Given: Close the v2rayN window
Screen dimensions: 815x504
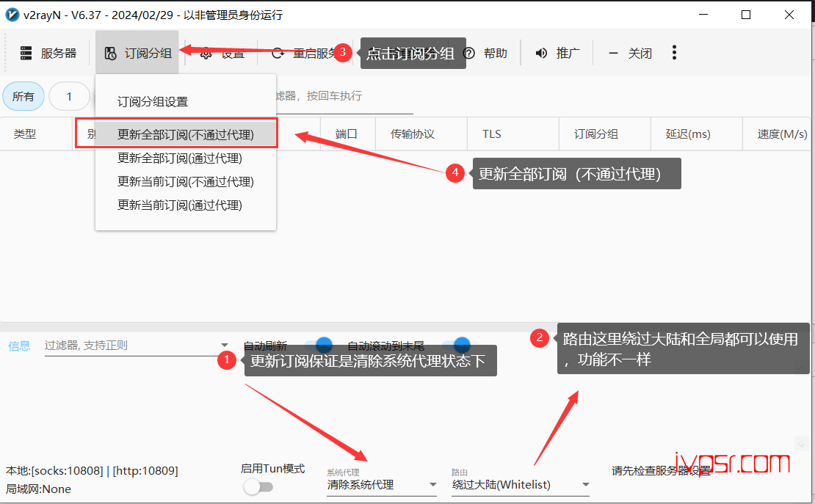Looking at the screenshot, I should (x=789, y=15).
